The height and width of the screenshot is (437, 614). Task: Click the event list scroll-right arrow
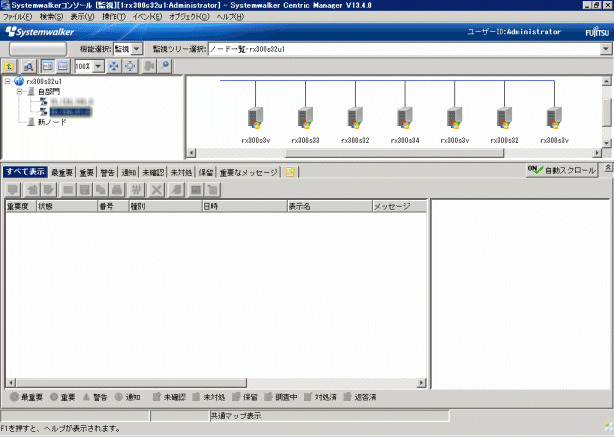tap(421, 383)
